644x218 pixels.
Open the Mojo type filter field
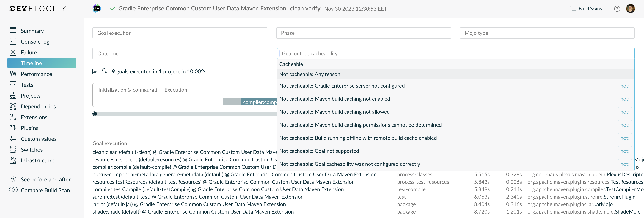tap(547, 33)
